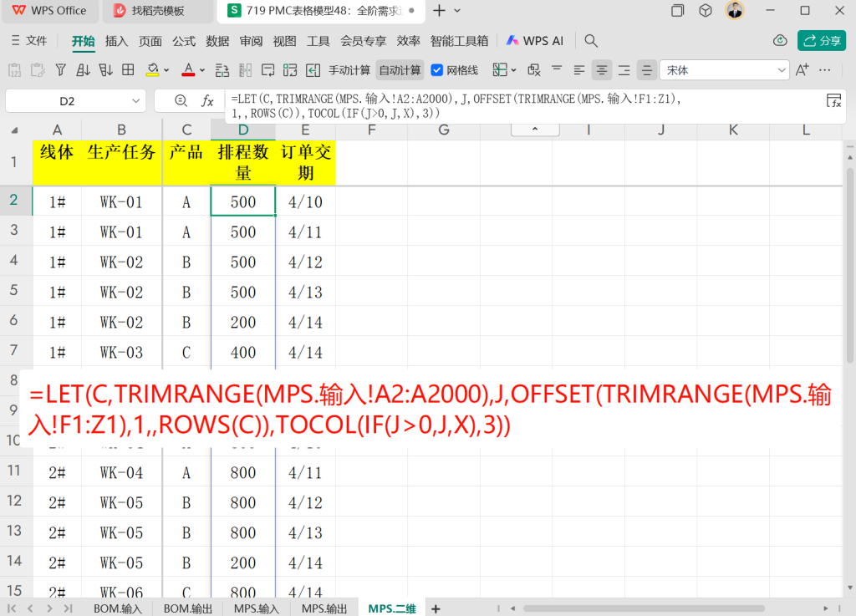Sort ascending with the A-down icon
856x616 pixels.
(x=83, y=70)
